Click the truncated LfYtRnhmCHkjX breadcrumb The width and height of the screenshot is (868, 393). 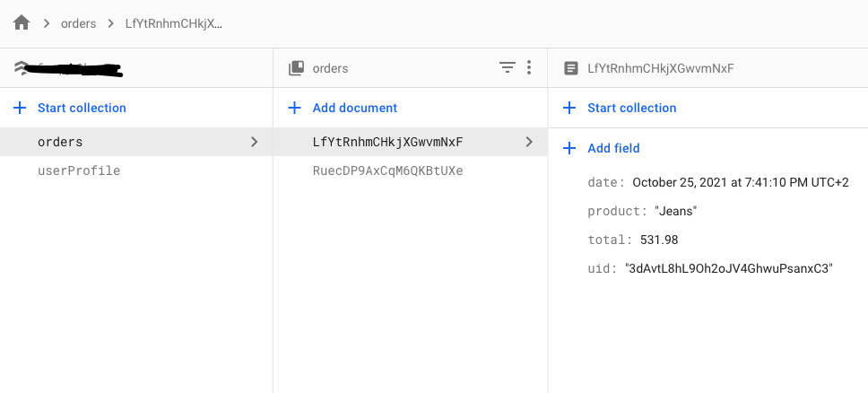pyautogui.click(x=173, y=23)
